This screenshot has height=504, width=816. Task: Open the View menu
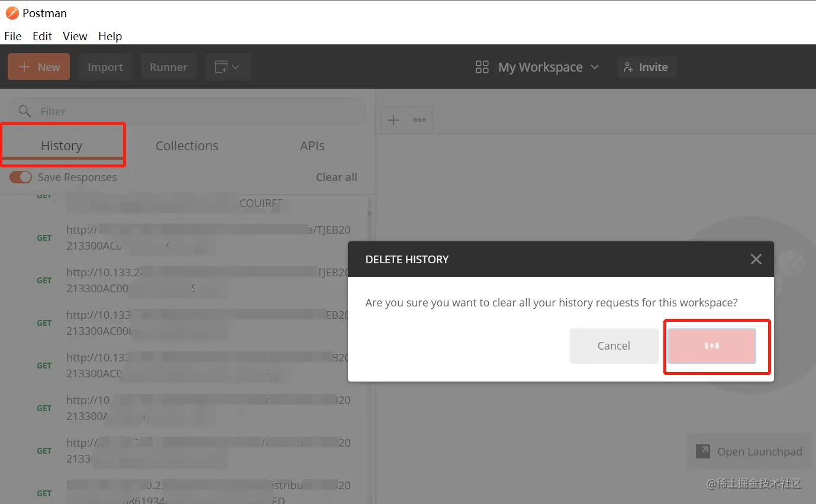click(75, 36)
